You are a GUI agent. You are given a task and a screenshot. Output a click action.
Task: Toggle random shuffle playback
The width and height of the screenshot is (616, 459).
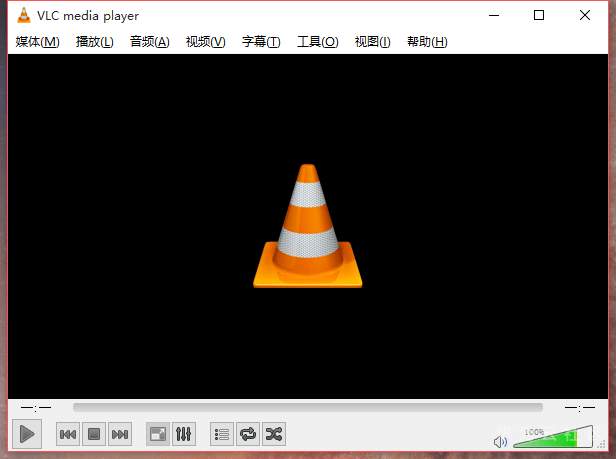(x=274, y=434)
